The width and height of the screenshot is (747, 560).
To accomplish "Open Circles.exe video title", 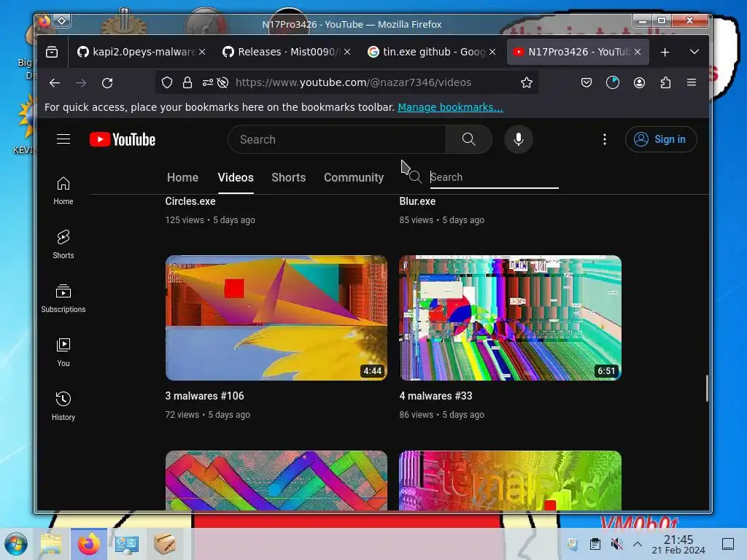I will (190, 201).
